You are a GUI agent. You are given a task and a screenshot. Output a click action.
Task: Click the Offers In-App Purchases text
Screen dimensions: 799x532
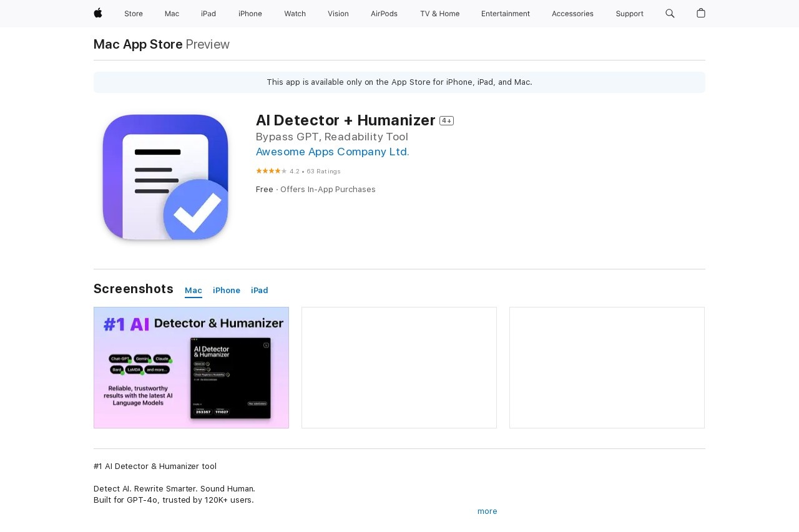click(328, 190)
